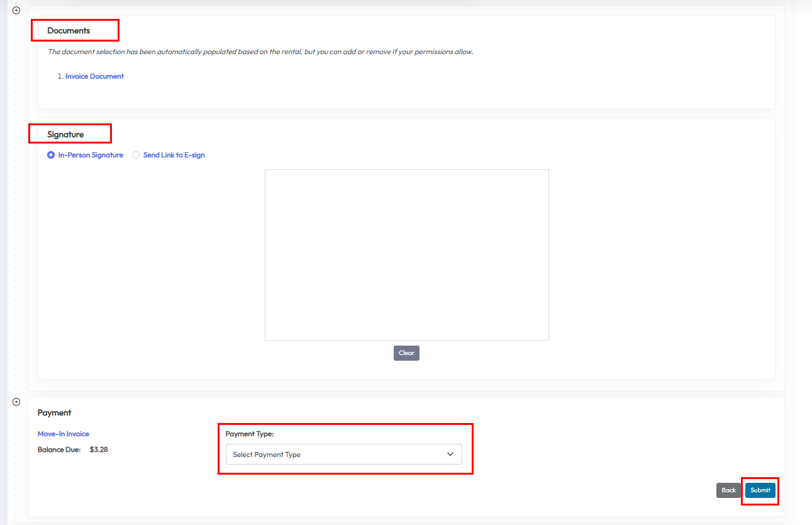
Task: Click the Back button
Action: click(x=728, y=490)
